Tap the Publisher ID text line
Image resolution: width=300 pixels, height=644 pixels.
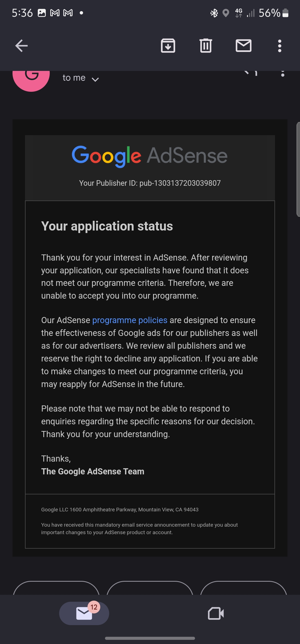coord(150,183)
